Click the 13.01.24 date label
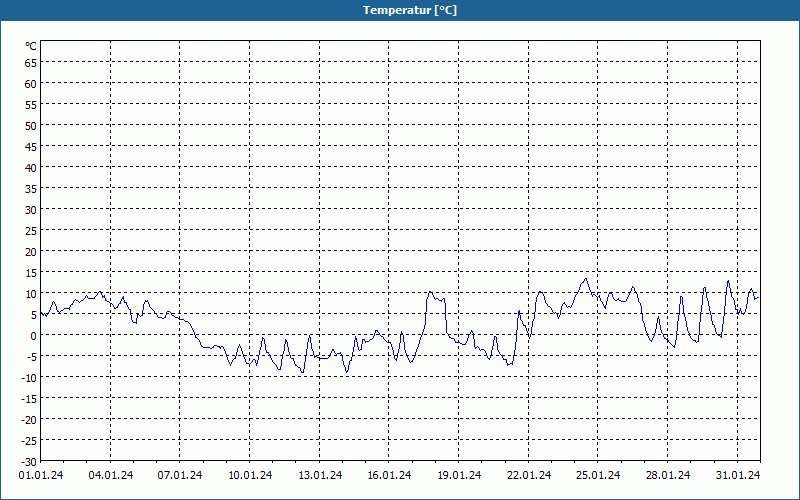 point(320,475)
